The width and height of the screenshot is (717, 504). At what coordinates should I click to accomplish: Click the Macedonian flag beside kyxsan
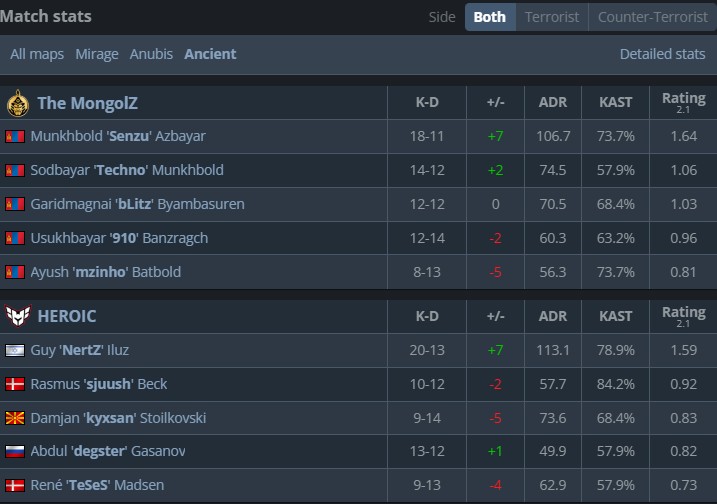pos(15,418)
